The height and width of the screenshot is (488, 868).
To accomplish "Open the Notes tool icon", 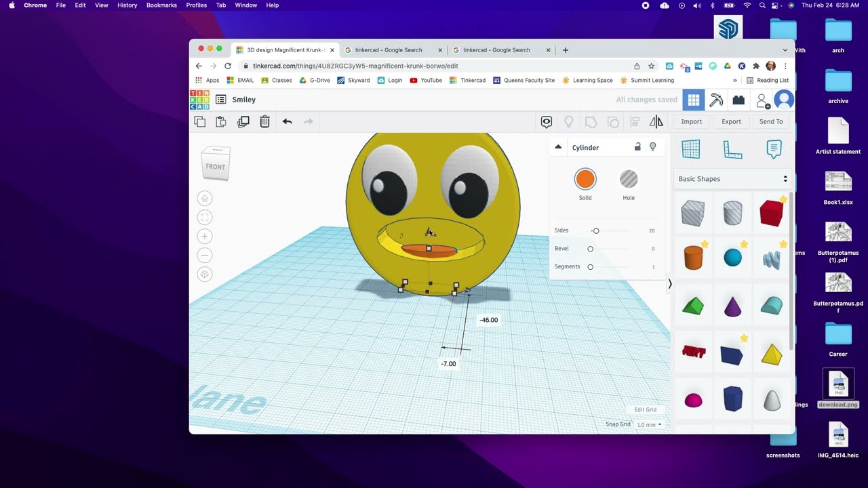I will 774,149.
